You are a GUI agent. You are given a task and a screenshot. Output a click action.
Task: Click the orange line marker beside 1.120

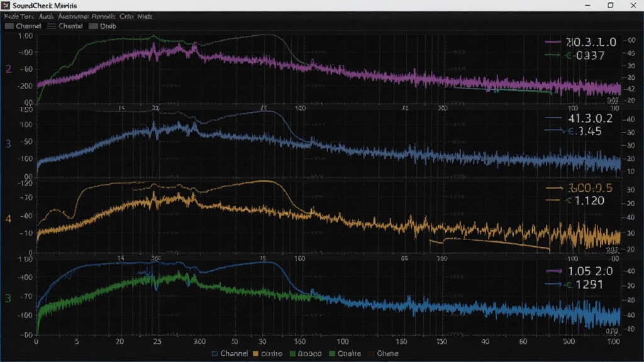[x=552, y=200]
